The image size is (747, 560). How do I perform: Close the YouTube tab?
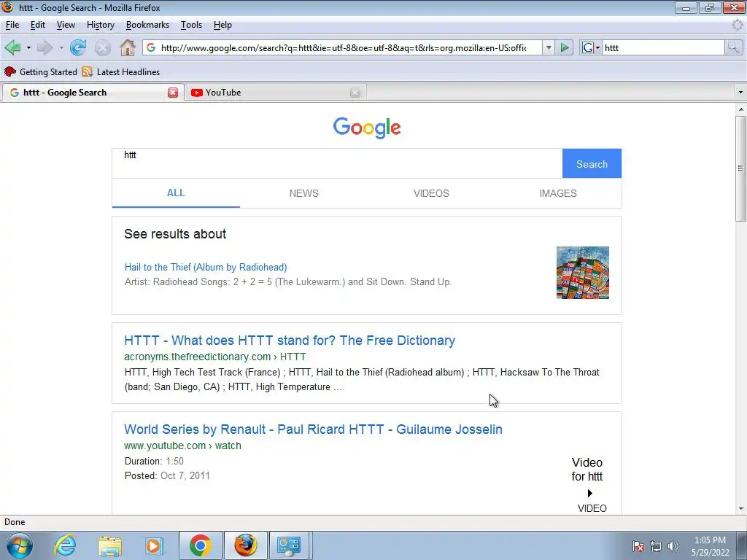pos(355,93)
